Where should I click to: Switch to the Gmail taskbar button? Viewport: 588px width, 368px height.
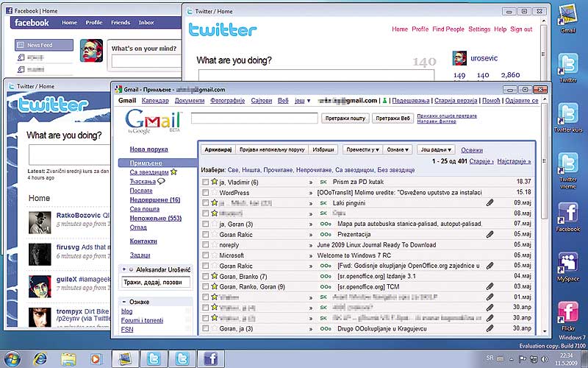tap(125, 359)
